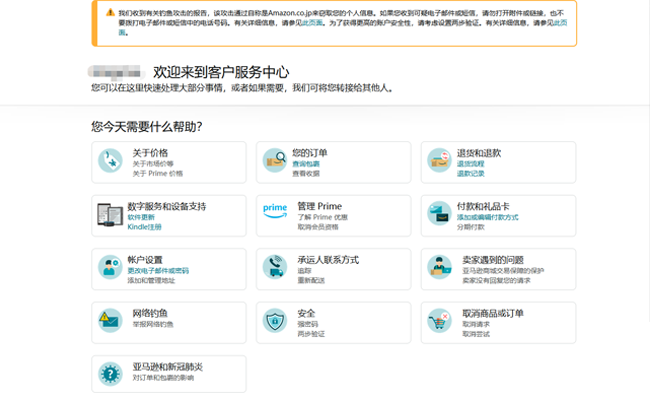Click the virus question mark icon for 亚马逊和新冠肺炎
650x396 pixels.
click(x=110, y=374)
